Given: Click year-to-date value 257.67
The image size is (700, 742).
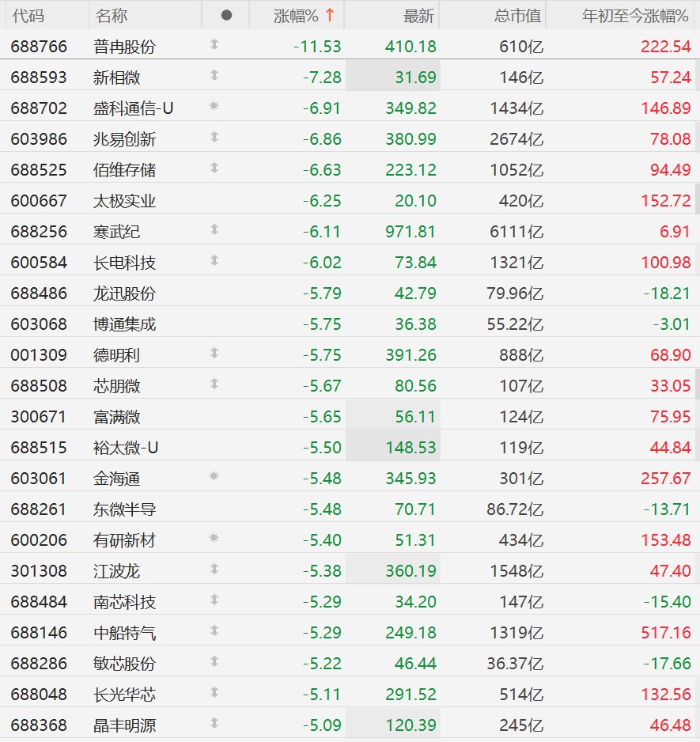Looking at the screenshot, I should tap(666, 479).
